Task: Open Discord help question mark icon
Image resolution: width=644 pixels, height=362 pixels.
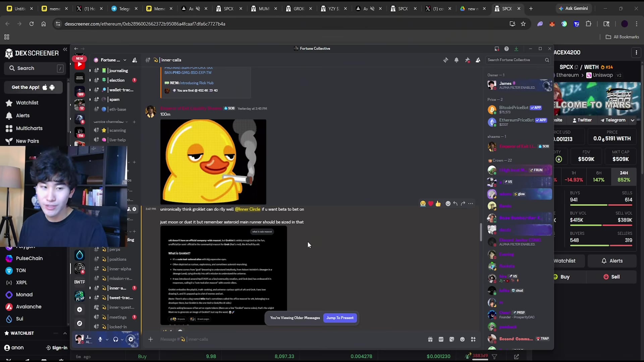Action: click(506, 49)
